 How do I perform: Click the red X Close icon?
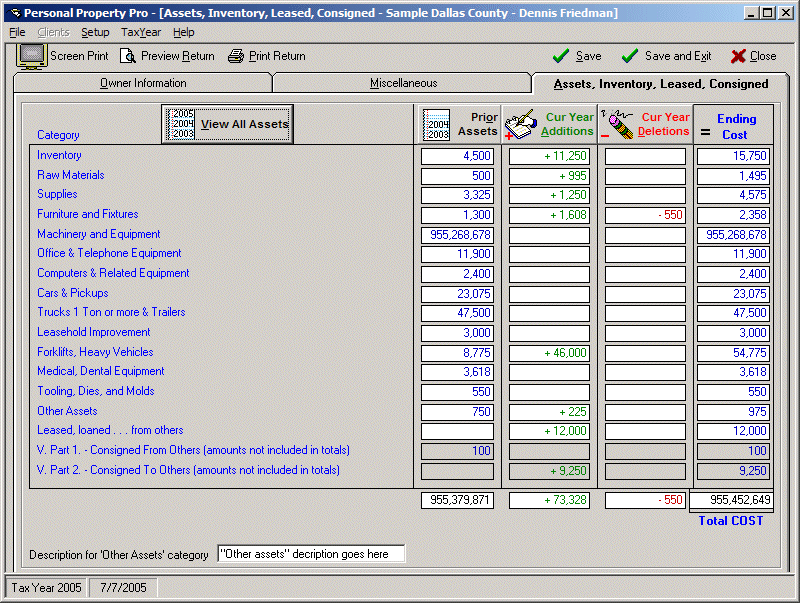click(x=738, y=56)
